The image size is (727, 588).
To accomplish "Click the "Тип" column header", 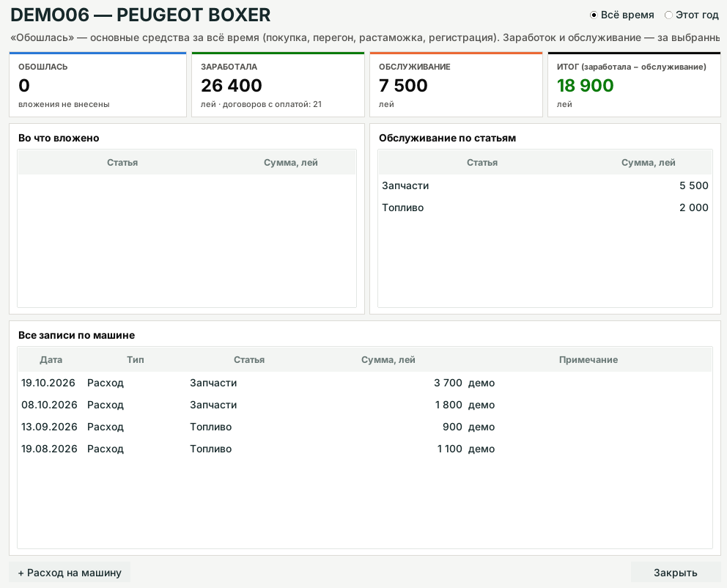I will (136, 360).
